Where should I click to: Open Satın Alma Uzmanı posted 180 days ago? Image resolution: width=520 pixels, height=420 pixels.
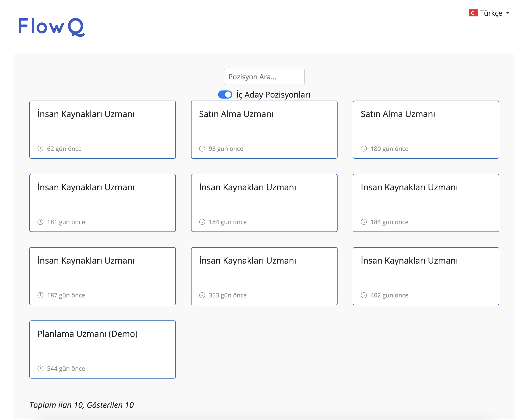point(426,129)
